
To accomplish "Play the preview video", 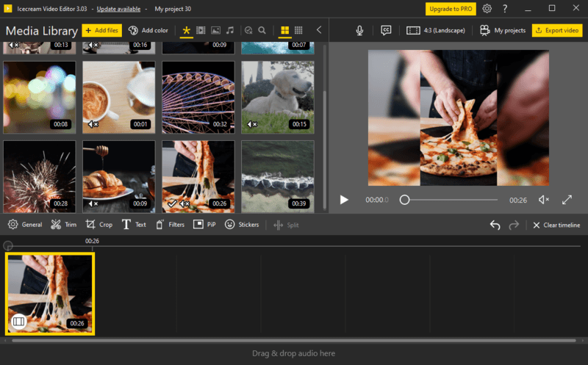I will (x=344, y=200).
